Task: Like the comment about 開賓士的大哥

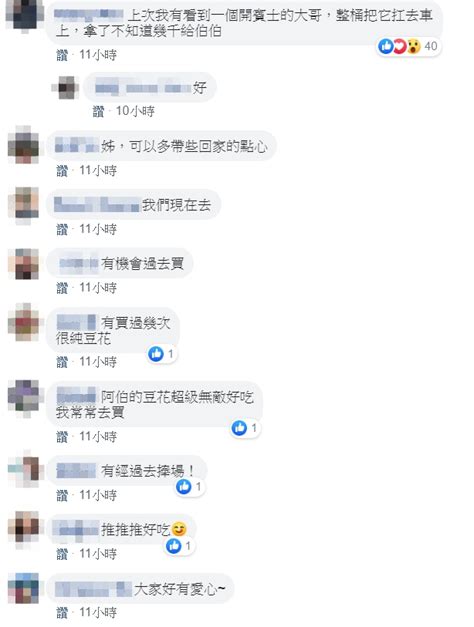Action: 62,55
